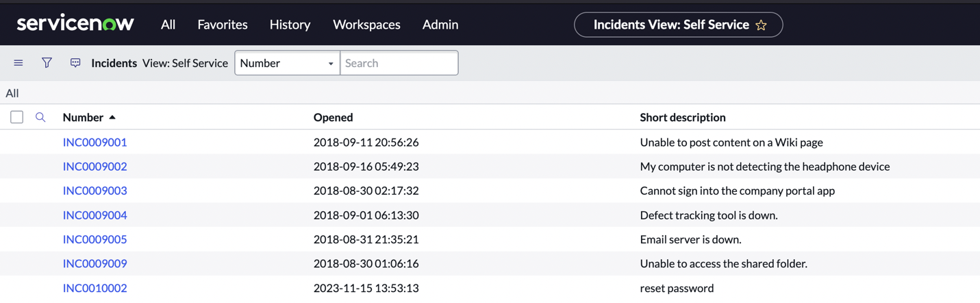Toggle Number column sort arrow
Screen dimensions: 980x303
(112, 117)
